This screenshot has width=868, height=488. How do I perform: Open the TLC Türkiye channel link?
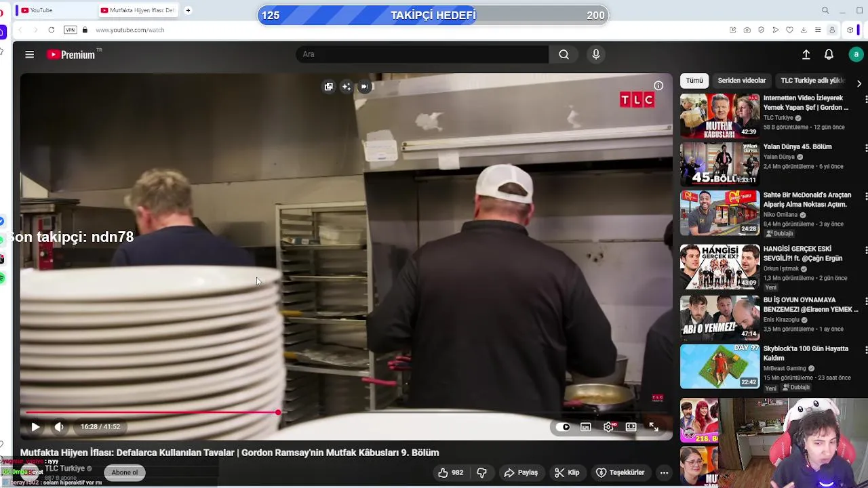click(64, 468)
